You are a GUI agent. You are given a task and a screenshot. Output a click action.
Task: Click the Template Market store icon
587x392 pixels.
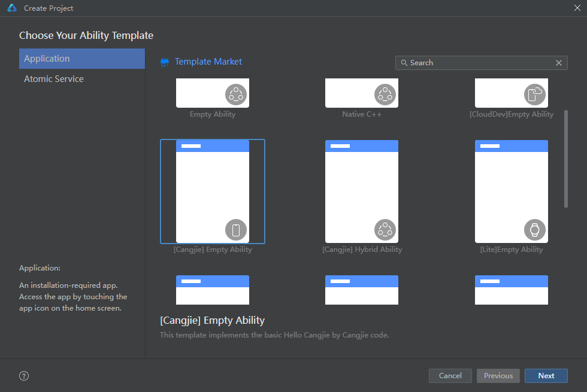[165, 62]
